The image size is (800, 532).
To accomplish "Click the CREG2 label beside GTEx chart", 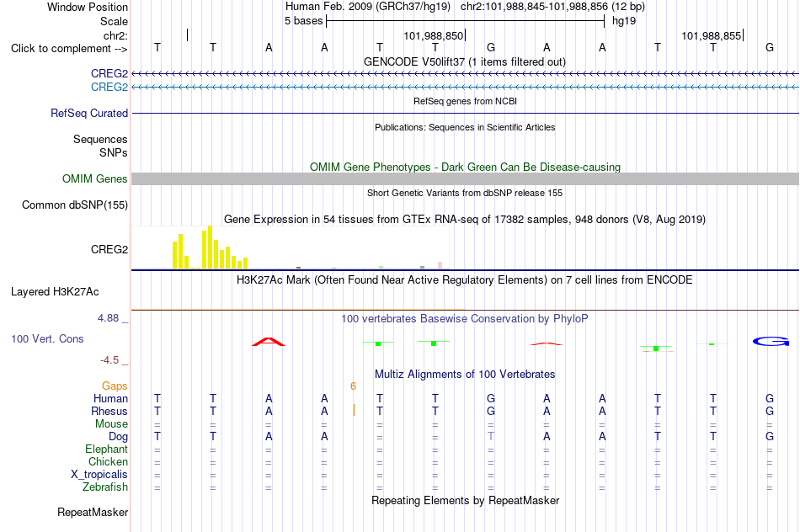I will click(x=109, y=249).
